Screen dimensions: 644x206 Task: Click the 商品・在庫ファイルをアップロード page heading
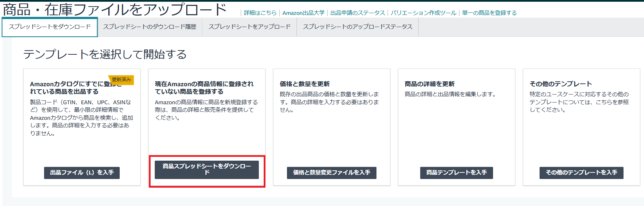[115, 10]
